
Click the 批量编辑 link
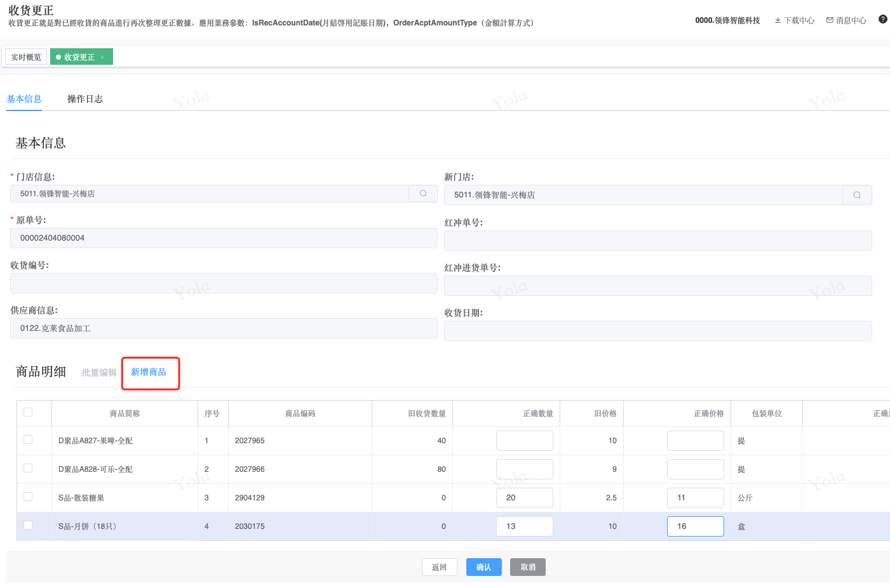[99, 373]
